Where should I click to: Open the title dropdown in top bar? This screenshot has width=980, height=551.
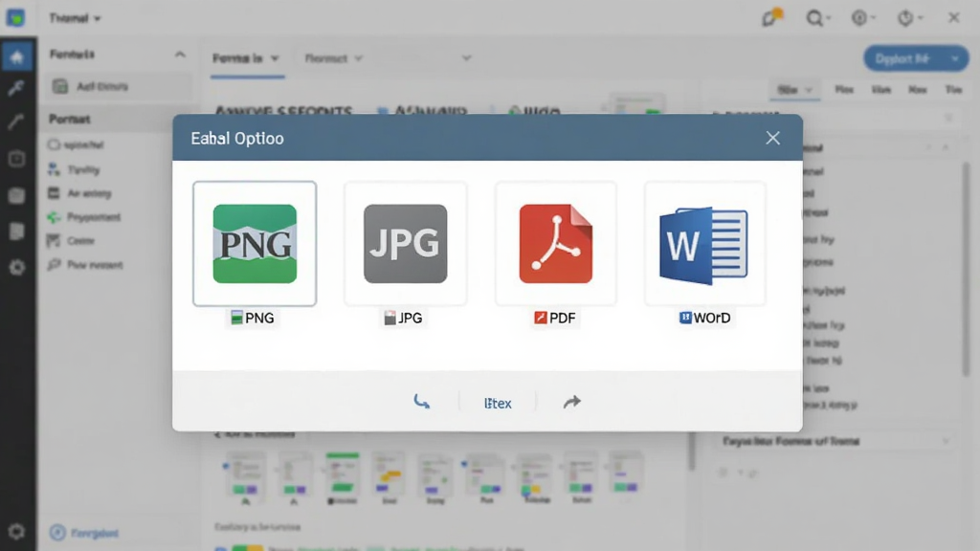tap(75, 19)
